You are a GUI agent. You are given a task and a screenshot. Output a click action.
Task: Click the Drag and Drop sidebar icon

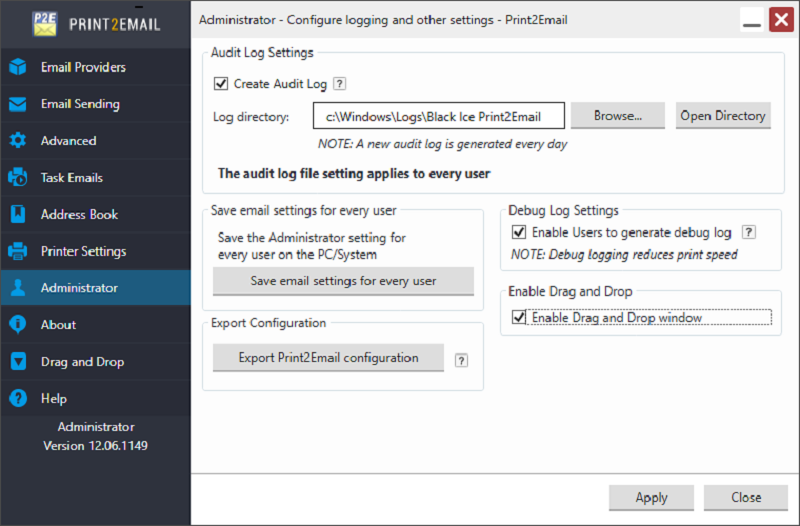[18, 362]
